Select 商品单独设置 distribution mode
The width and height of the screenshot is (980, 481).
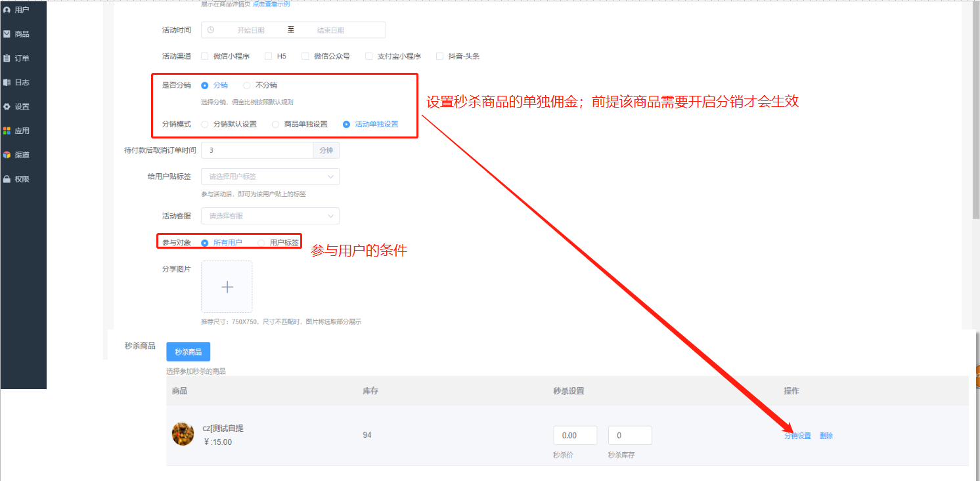[276, 124]
